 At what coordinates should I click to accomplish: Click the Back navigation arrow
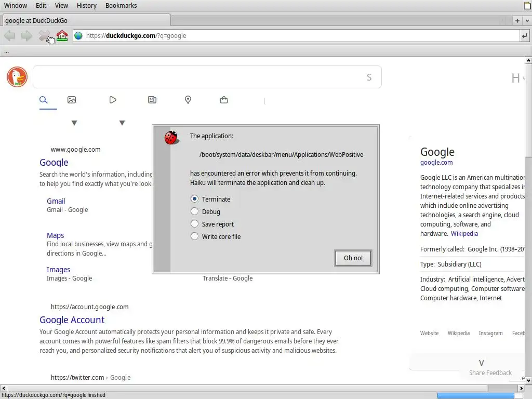point(10,36)
